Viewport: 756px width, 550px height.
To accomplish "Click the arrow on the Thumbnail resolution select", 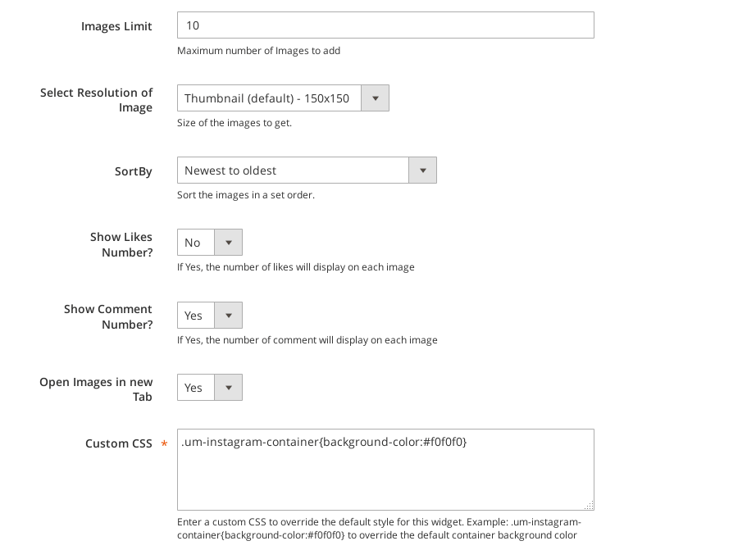I will (375, 98).
